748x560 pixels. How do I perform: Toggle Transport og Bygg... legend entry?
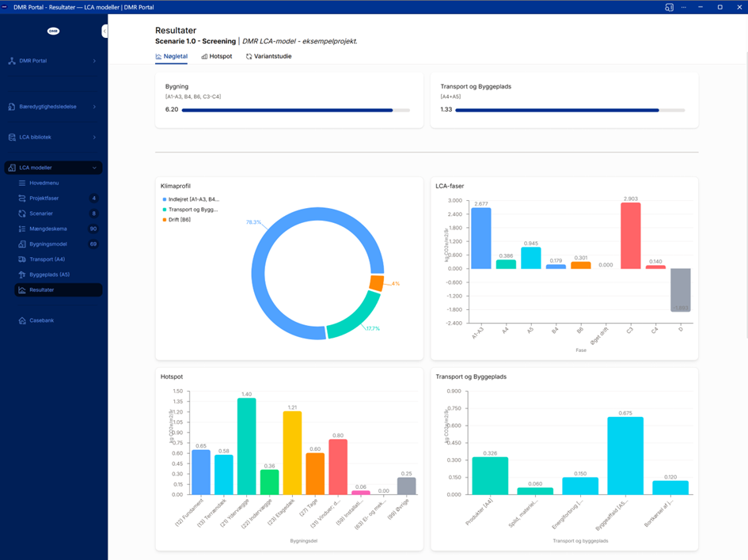click(x=190, y=210)
